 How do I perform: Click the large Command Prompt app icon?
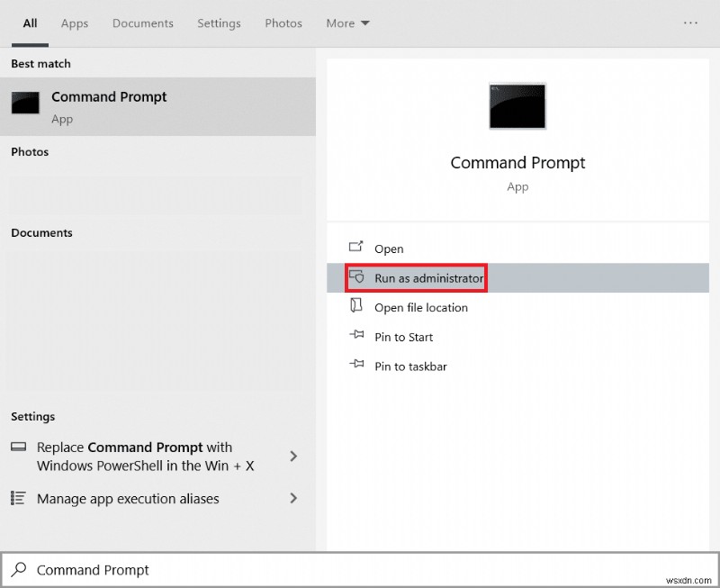[x=517, y=105]
